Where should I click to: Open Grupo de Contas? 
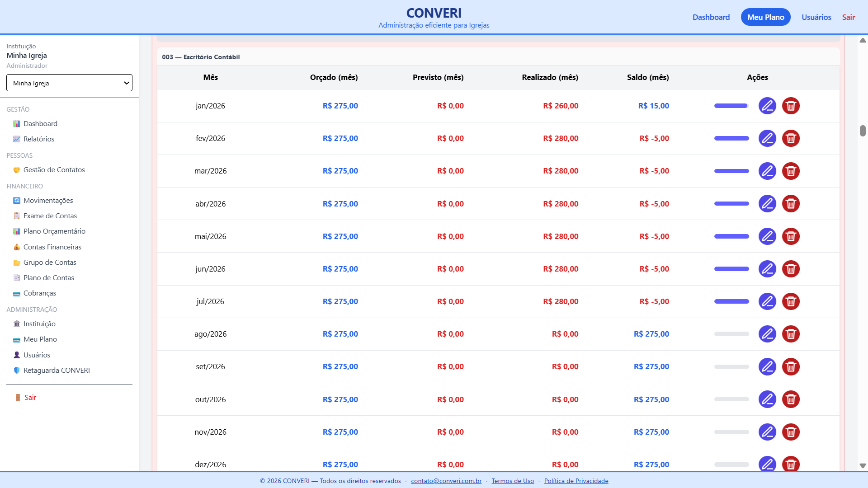(x=50, y=262)
